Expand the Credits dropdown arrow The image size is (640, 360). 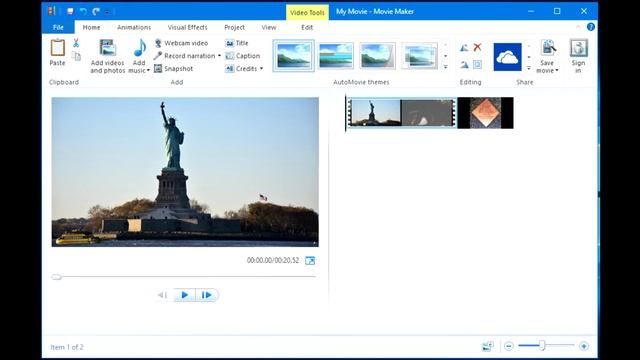click(261, 69)
